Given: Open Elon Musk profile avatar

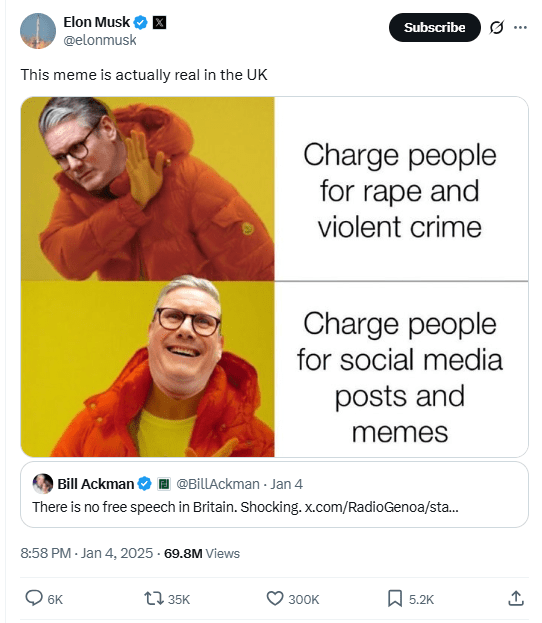Looking at the screenshot, I should [38, 31].
